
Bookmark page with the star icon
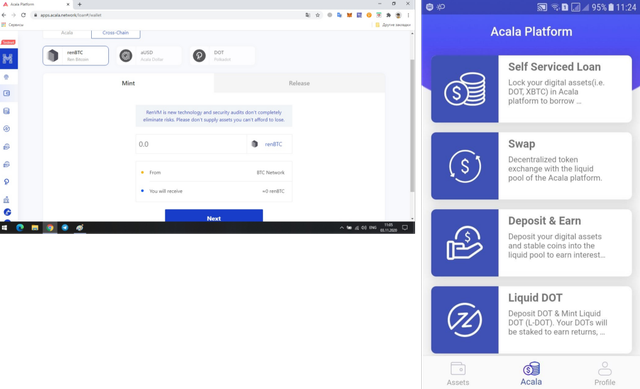point(318,15)
